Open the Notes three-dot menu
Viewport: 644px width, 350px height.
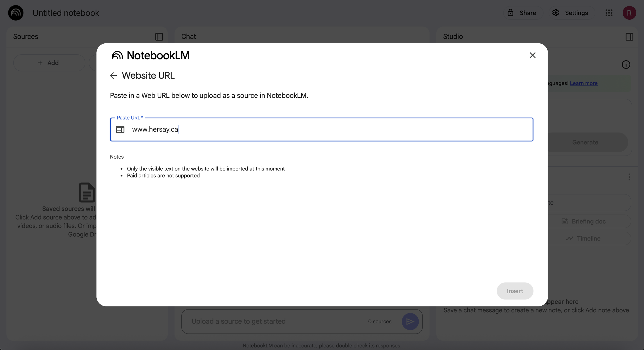(x=629, y=177)
